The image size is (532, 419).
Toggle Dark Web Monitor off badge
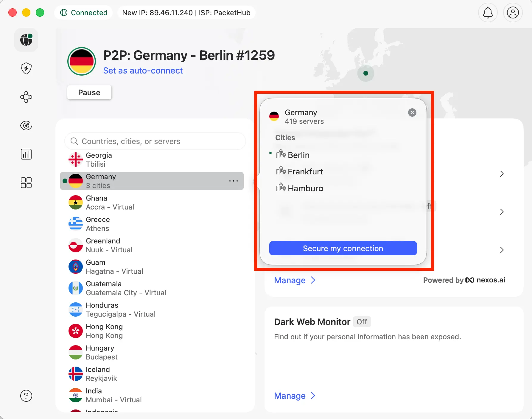tap(362, 322)
